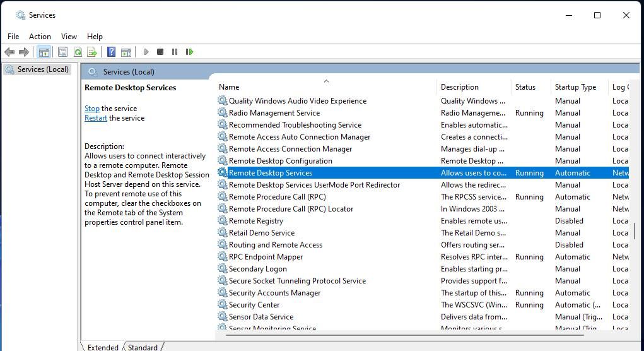The height and width of the screenshot is (351, 644).
Task: Click the horizontal scrollbar of services list
Action: tap(405, 335)
